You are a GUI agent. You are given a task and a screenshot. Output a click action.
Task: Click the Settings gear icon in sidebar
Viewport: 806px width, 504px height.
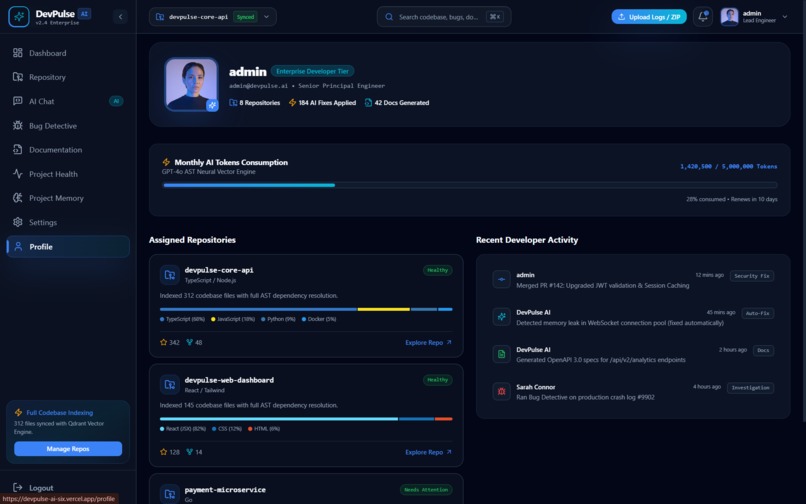[18, 222]
